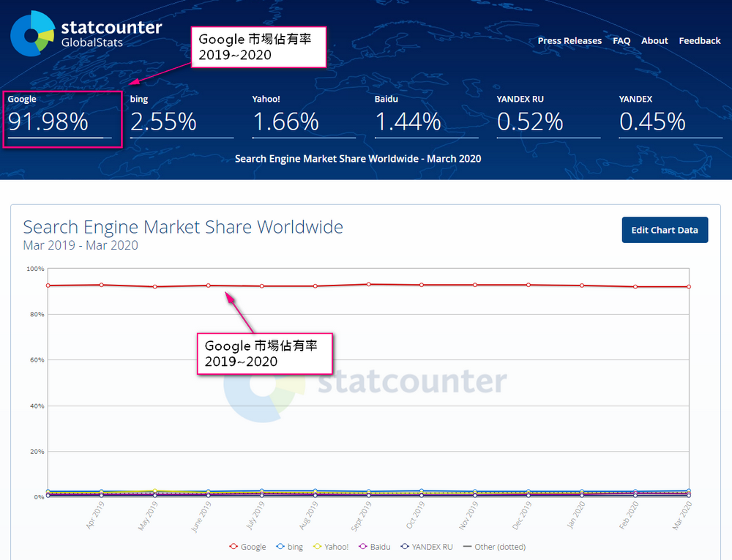Select the bing 2.55% stat

click(x=182, y=116)
